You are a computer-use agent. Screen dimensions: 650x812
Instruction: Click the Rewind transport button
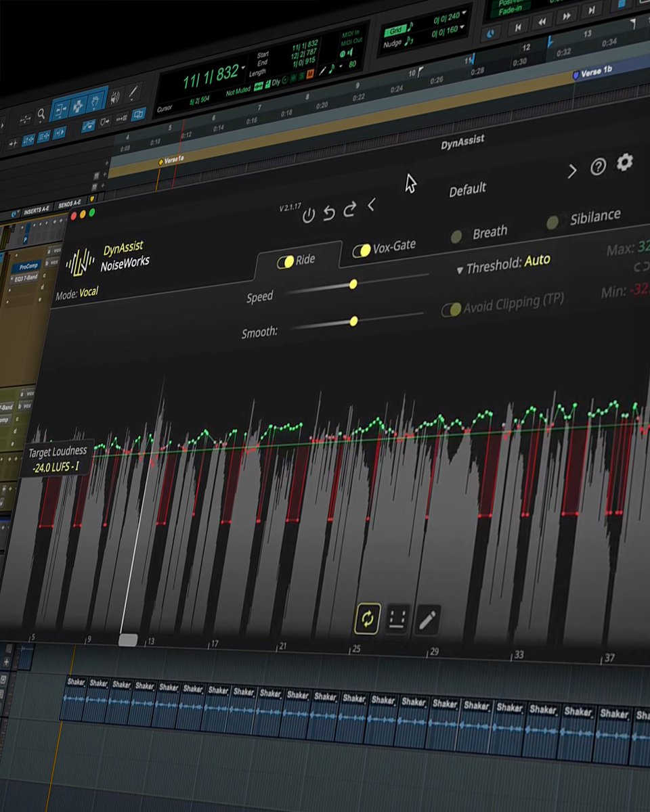click(542, 22)
